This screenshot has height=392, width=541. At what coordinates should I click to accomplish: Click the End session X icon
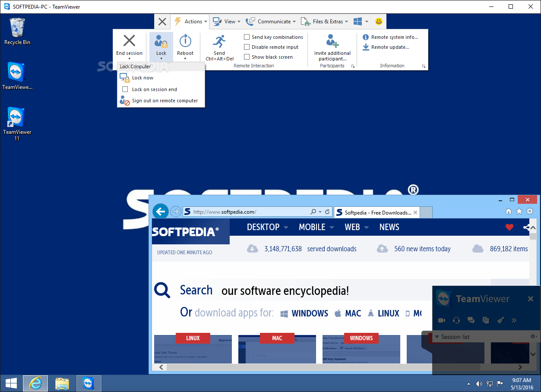coord(129,41)
